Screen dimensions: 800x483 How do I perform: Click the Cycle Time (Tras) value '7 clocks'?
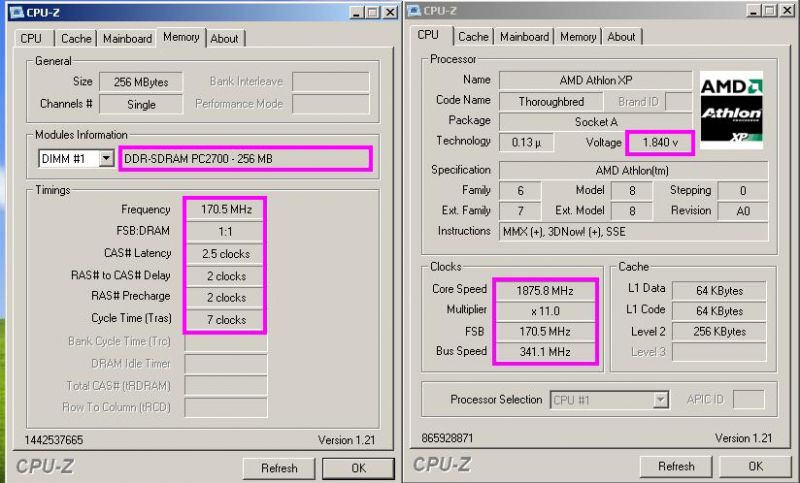pyautogui.click(x=226, y=320)
